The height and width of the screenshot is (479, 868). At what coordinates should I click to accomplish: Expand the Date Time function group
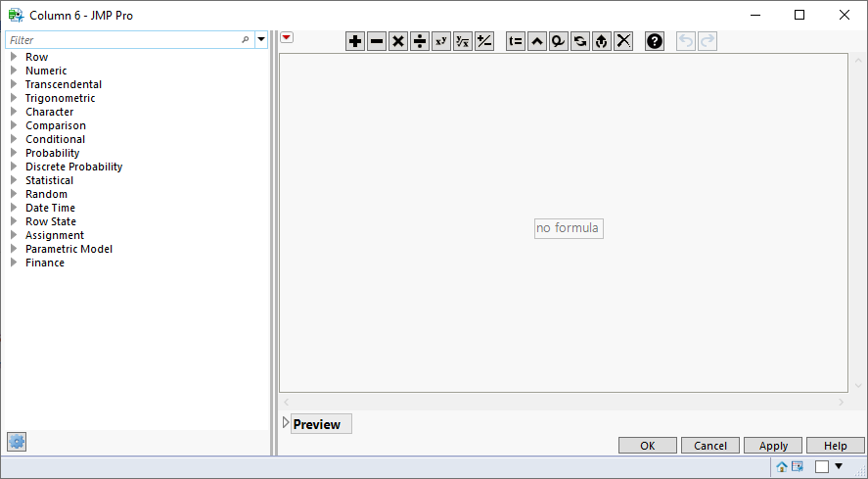[14, 208]
